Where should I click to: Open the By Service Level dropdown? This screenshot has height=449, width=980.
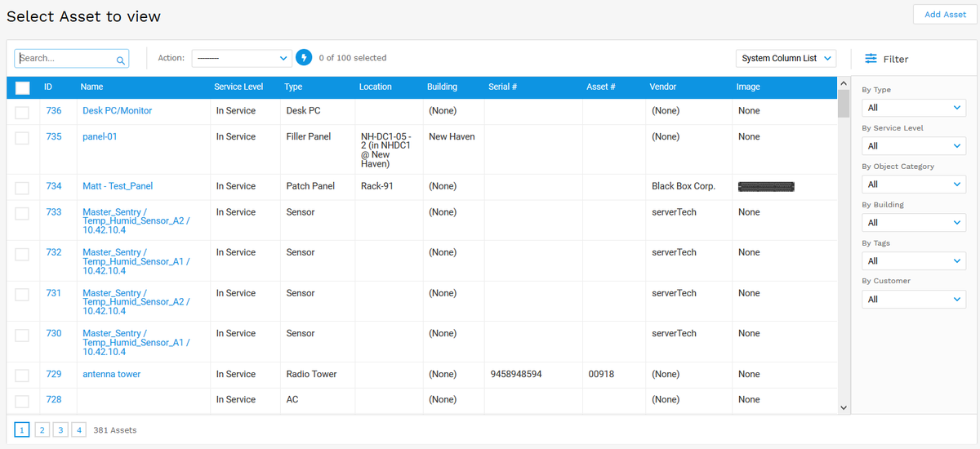coord(914,146)
